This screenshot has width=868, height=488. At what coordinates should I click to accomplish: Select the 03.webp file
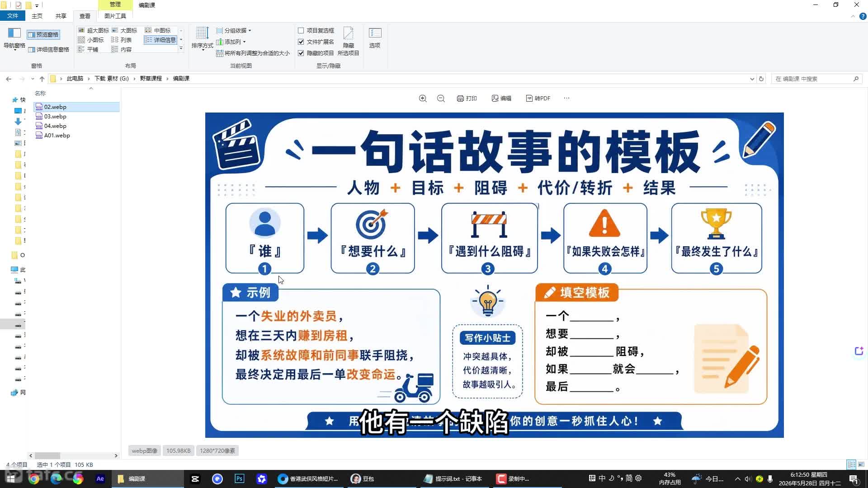pyautogui.click(x=55, y=117)
